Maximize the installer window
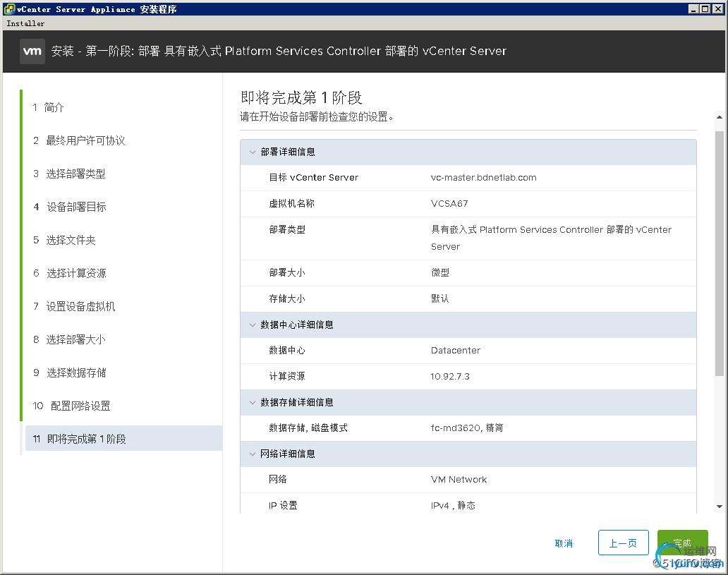728x575 pixels. (705, 9)
